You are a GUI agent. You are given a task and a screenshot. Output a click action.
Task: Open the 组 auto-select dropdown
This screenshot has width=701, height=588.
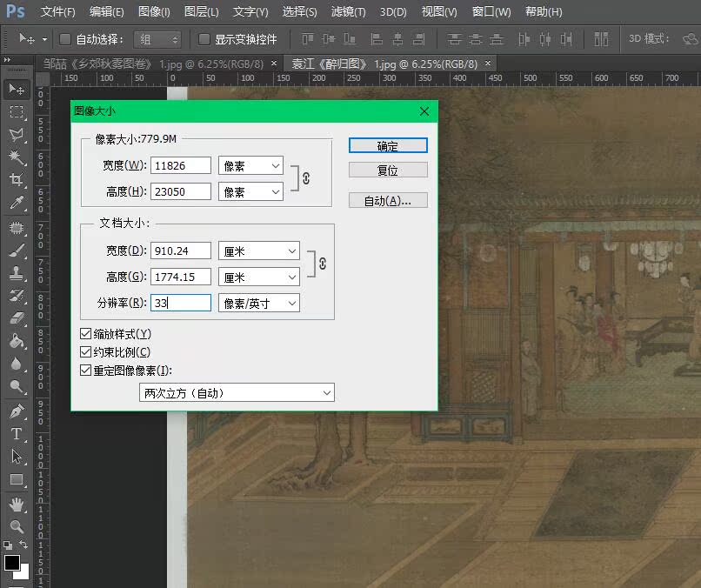tap(157, 40)
